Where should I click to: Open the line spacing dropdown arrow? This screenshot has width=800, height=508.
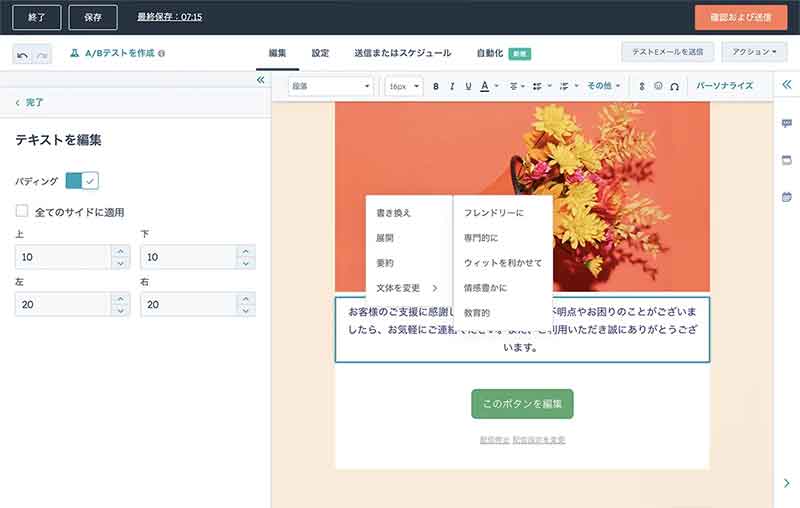click(x=577, y=86)
